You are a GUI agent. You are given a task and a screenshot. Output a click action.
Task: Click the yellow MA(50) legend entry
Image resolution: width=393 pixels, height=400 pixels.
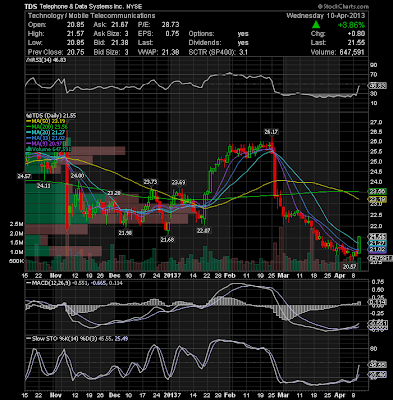[46, 121]
